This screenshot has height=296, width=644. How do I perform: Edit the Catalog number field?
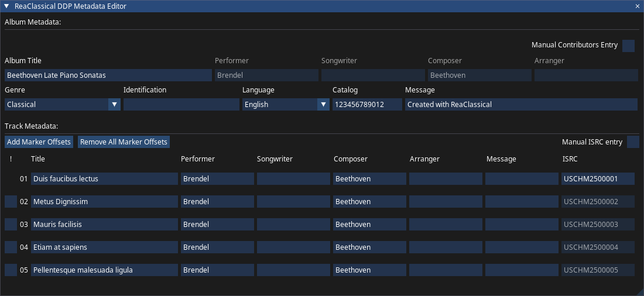pyautogui.click(x=367, y=104)
